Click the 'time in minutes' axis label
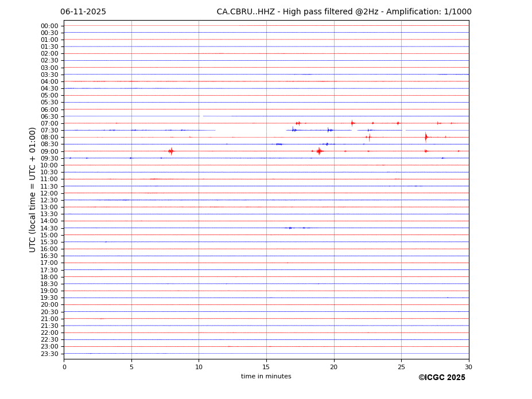Viewport: 532px width, 399px height. tap(266, 377)
